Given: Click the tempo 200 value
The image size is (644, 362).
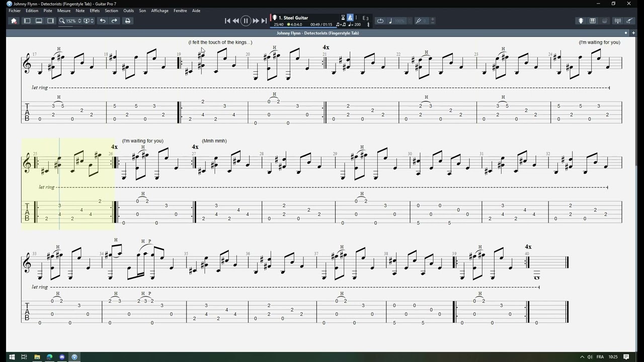Looking at the screenshot, I should pos(356,24).
